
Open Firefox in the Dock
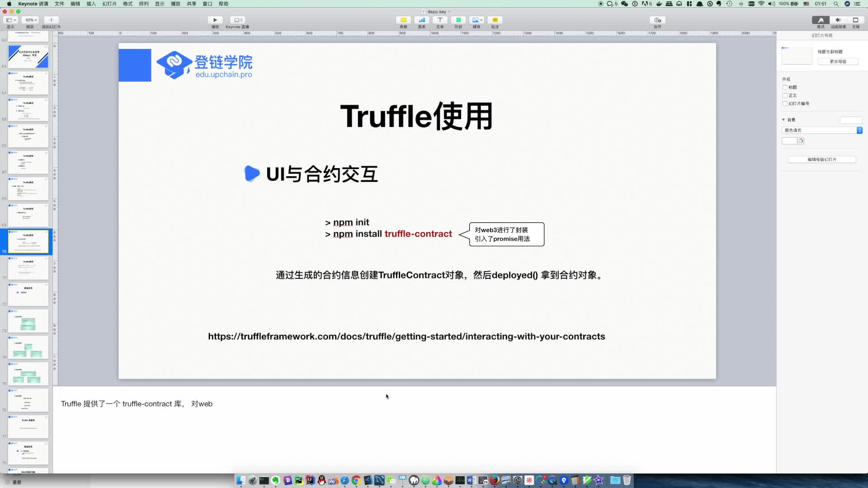point(495,480)
